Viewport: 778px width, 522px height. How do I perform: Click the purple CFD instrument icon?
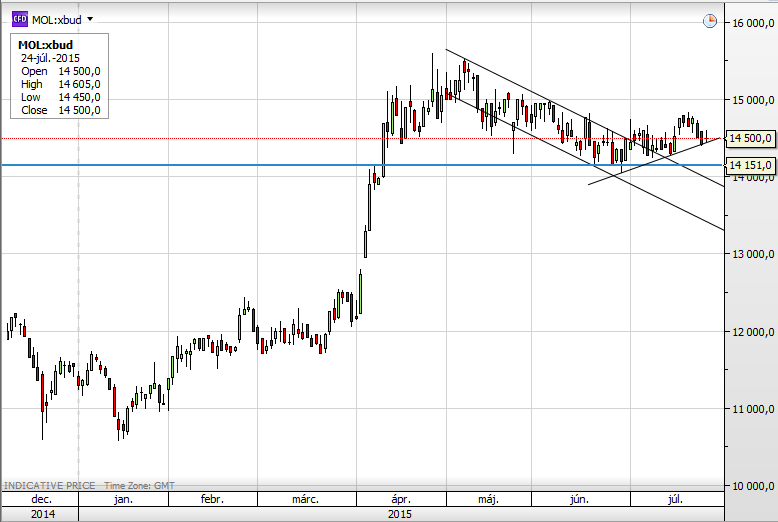pyautogui.click(x=20, y=19)
